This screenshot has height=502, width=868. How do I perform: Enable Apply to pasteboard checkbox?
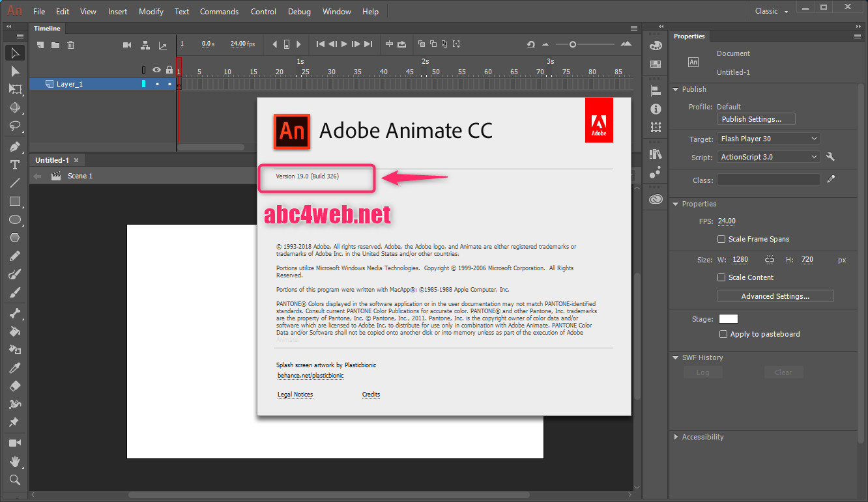(723, 334)
